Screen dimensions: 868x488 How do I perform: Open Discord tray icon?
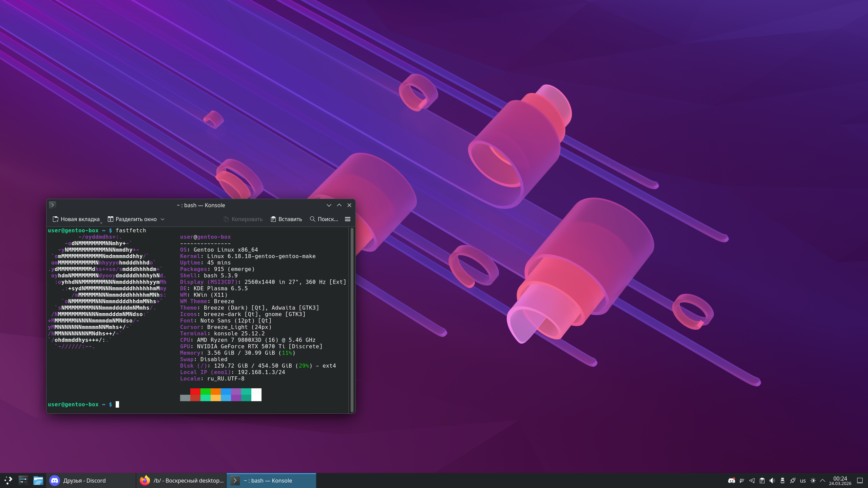click(732, 480)
